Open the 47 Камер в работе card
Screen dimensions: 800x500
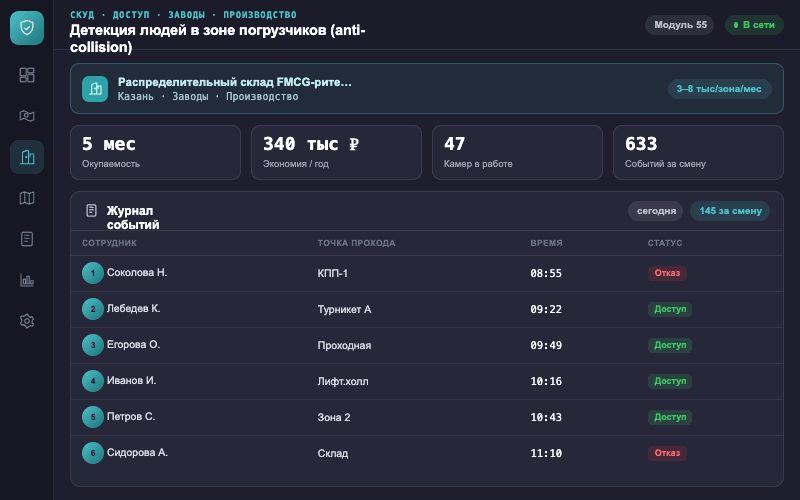(x=517, y=153)
